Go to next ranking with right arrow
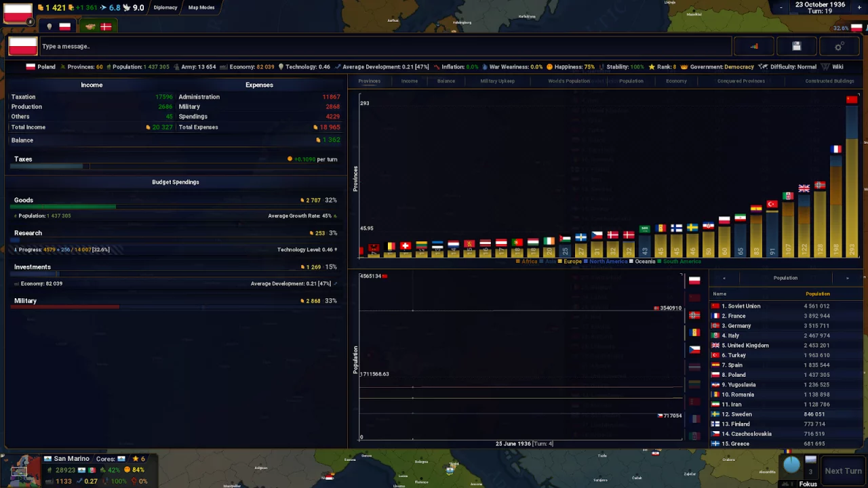868x488 pixels. (x=847, y=278)
